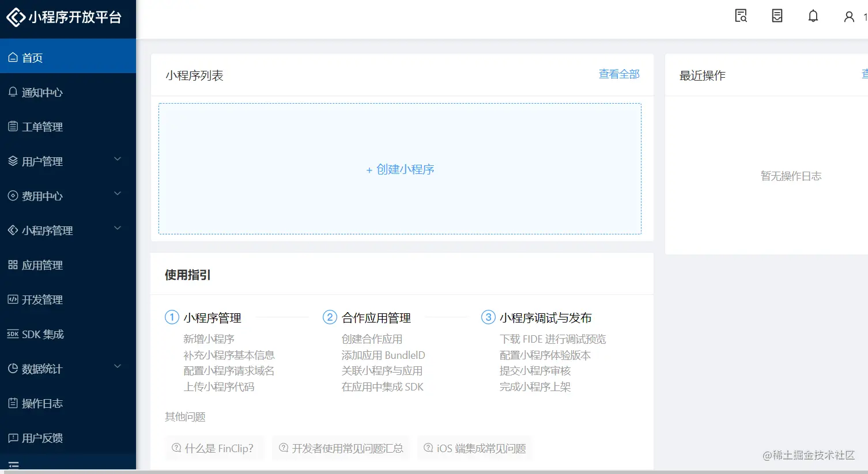Open the iOS 端集成常见问题 link

(475, 448)
